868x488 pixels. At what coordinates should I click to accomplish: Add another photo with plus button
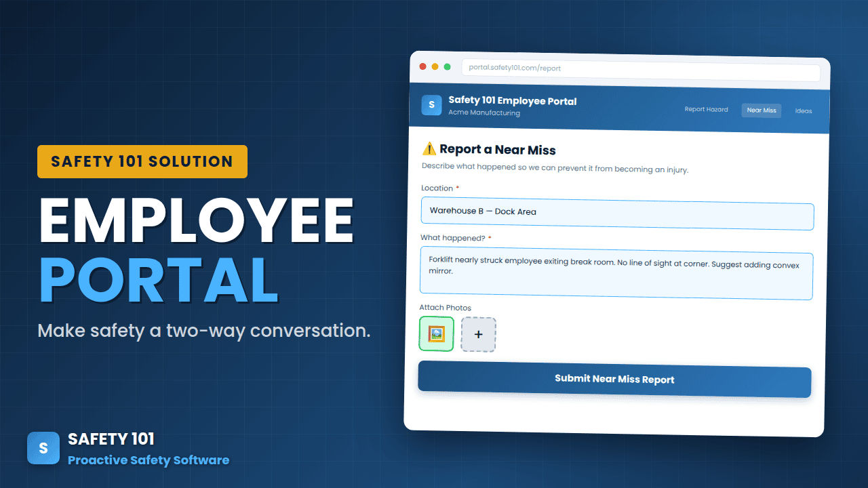coord(479,335)
